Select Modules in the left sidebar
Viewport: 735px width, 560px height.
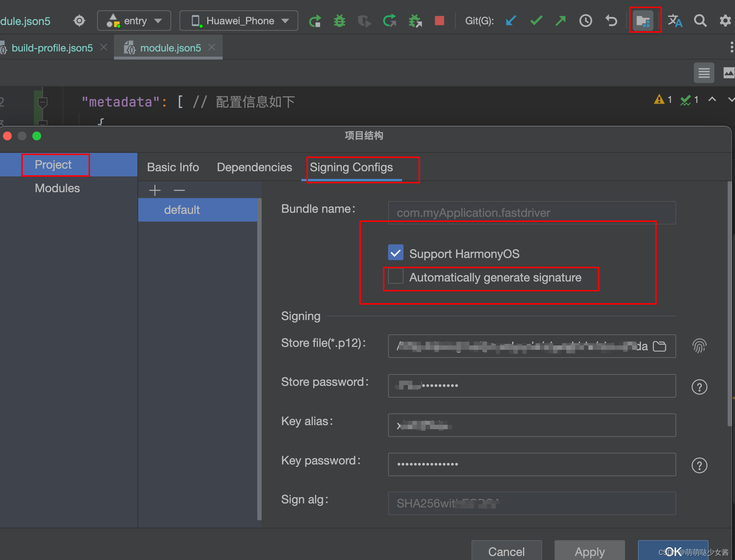(57, 188)
